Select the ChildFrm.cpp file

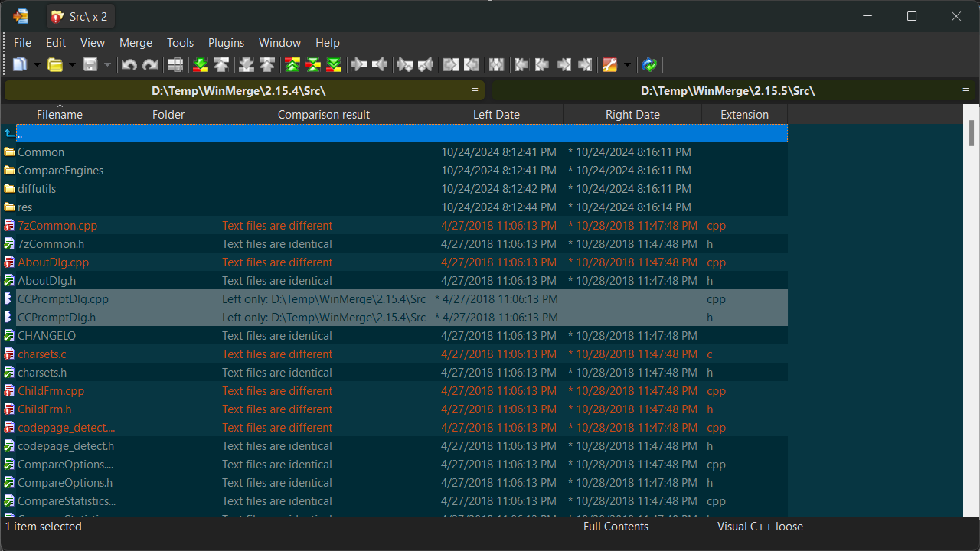point(394,391)
